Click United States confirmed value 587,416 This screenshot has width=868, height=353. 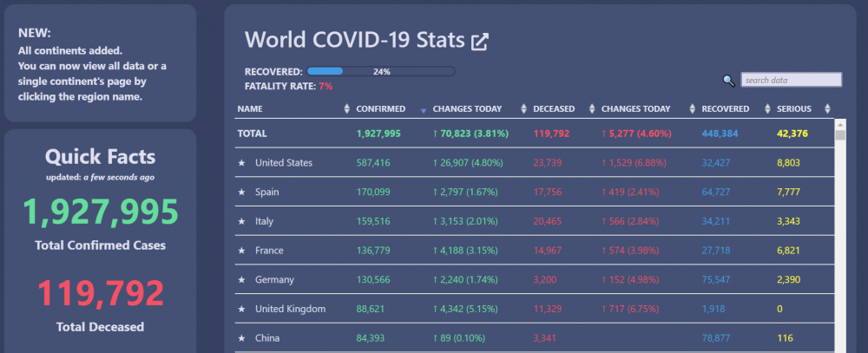373,163
